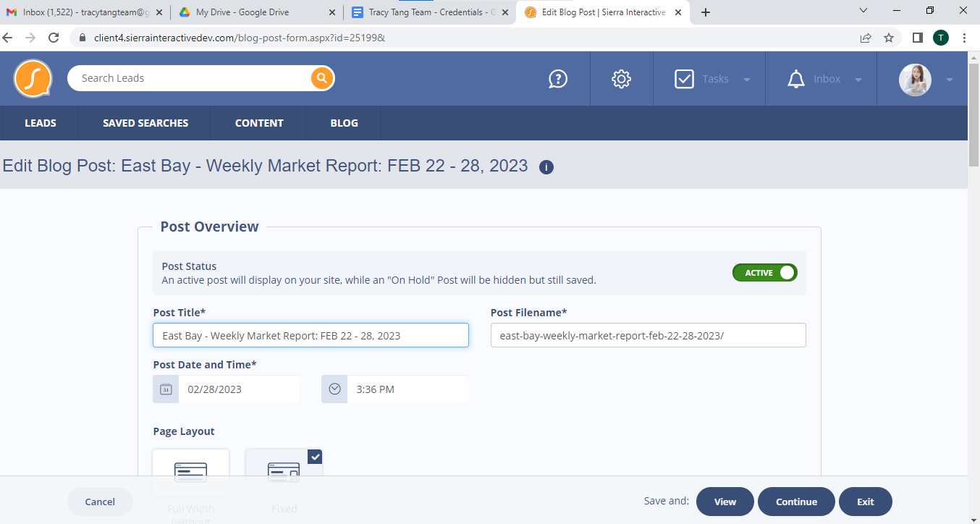
Task: Click the post time field 3:36 PM
Action: (407, 389)
